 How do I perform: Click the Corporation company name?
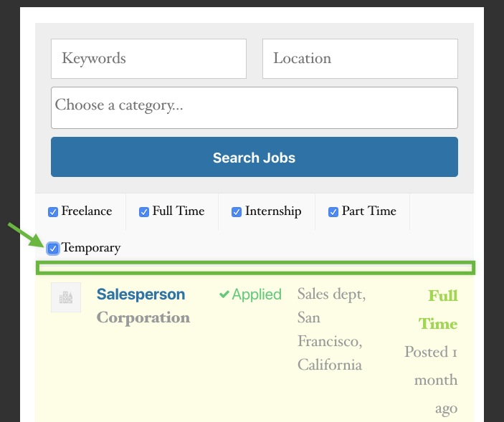(143, 317)
